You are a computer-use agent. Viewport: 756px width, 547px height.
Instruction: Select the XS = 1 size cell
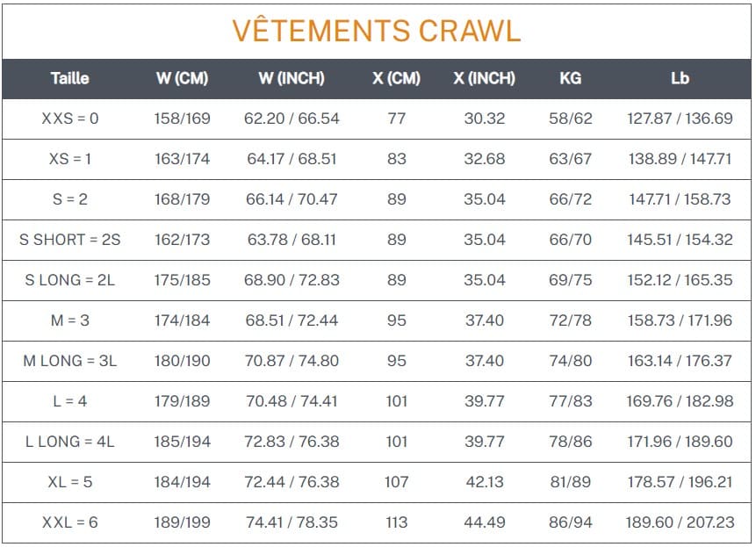[x=70, y=159]
